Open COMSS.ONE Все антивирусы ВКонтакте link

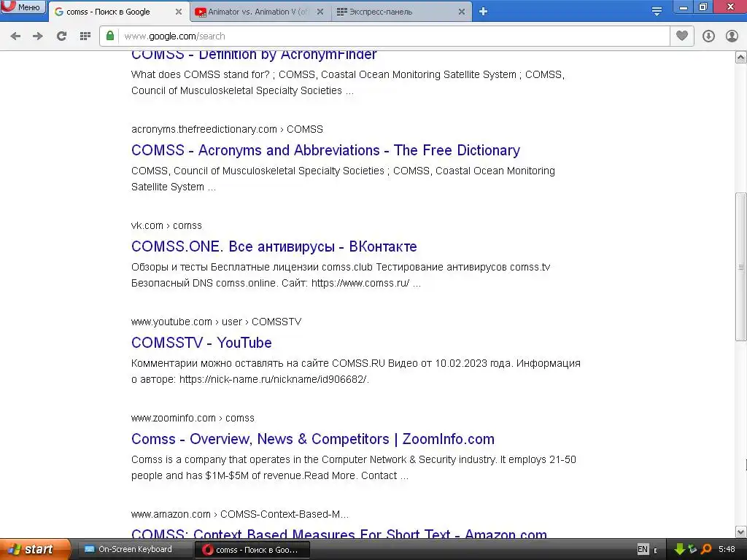[x=274, y=246]
